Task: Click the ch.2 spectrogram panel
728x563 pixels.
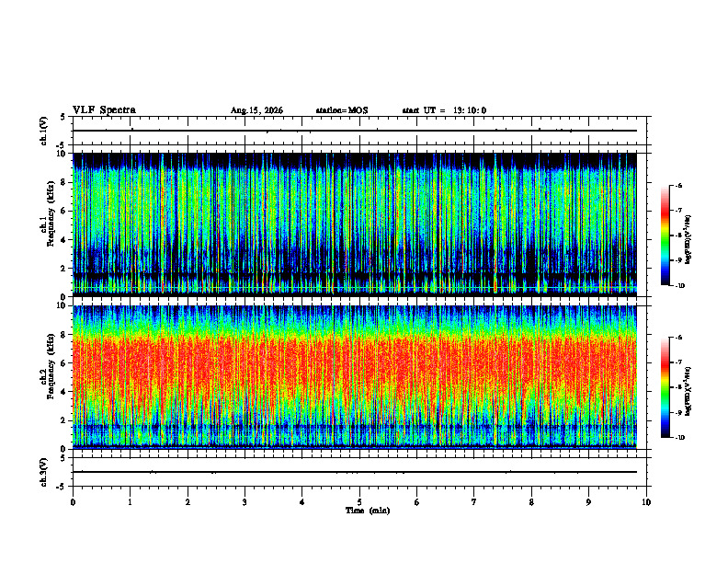Action: click(x=355, y=377)
